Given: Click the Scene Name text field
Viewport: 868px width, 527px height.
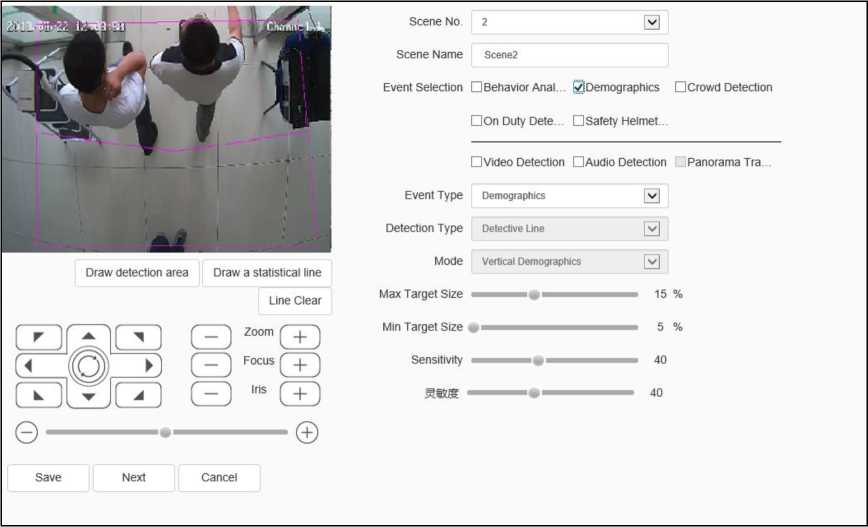Looking at the screenshot, I should [569, 55].
